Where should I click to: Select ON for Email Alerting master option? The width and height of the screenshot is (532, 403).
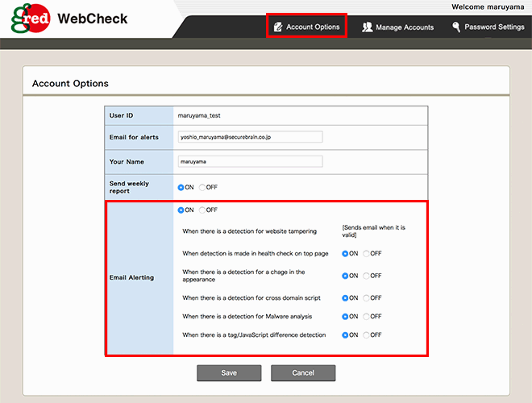pos(181,210)
